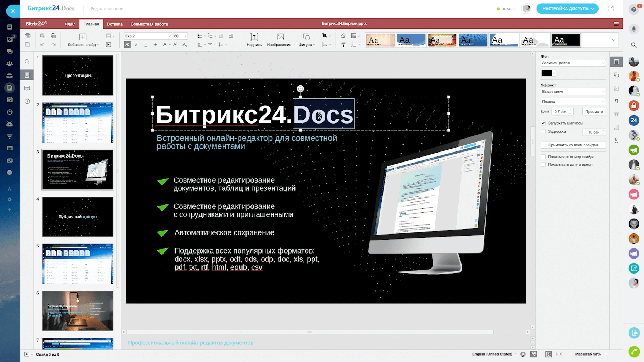The height and width of the screenshot is (362, 644).
Task: Click the Настройка доступа button
Action: [x=567, y=9]
